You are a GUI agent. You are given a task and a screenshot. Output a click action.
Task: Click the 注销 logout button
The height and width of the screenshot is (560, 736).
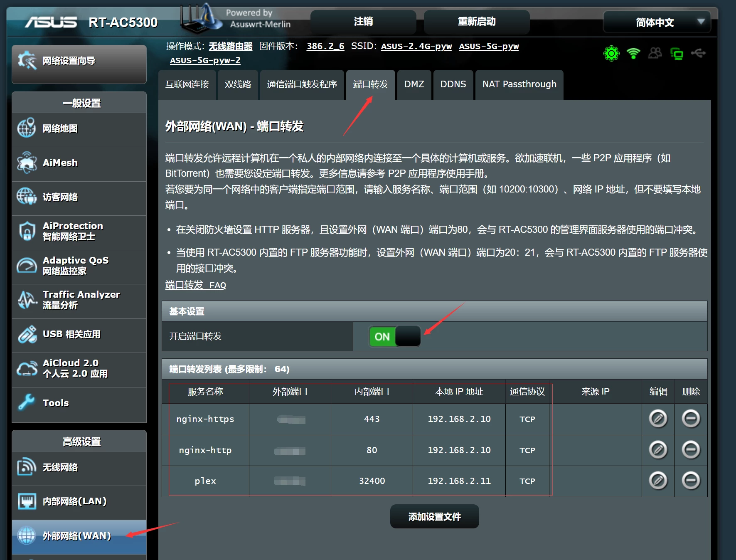tap(363, 22)
